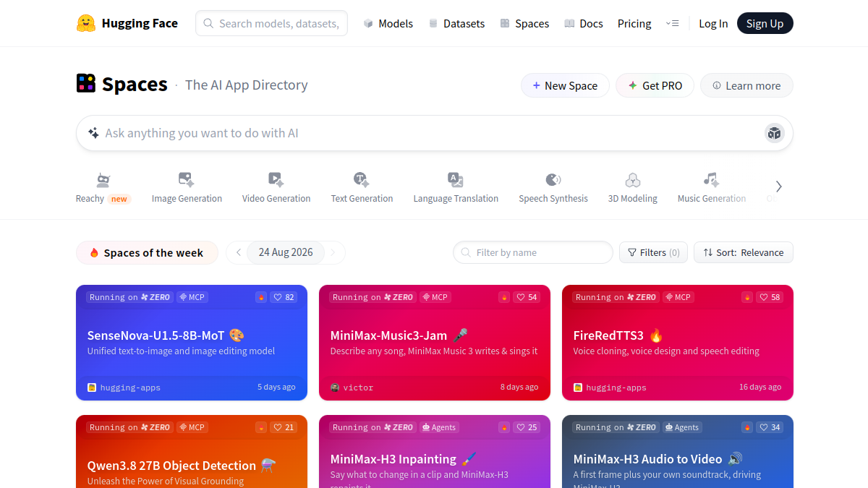Click the Hugging Face logo emoji
The image size is (868, 488).
(x=85, y=23)
